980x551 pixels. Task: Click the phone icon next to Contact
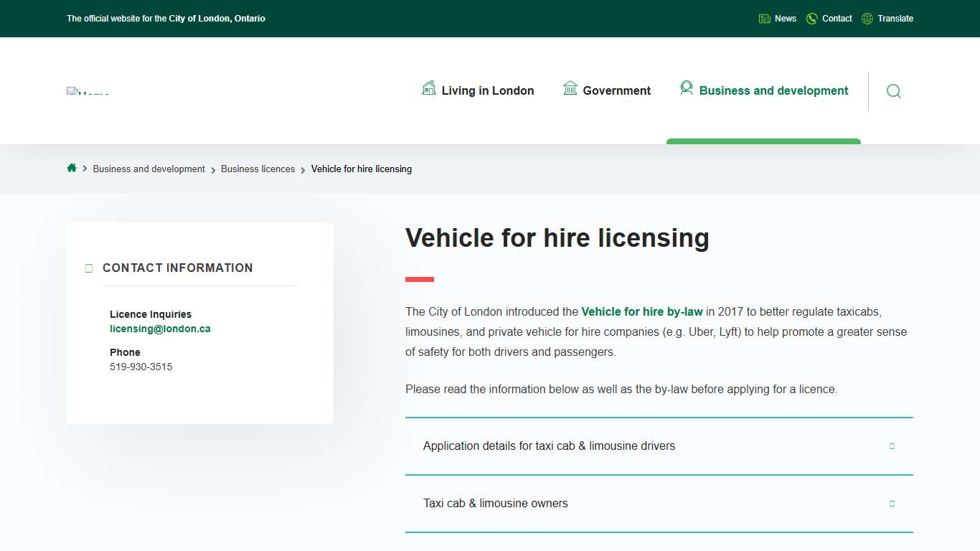point(811,18)
